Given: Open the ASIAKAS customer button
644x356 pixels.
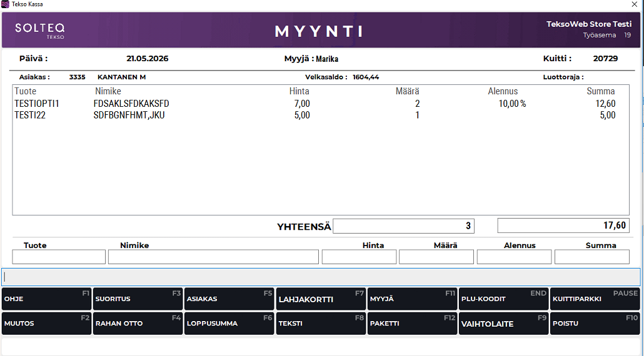Looking at the screenshot, I should pyautogui.click(x=229, y=299).
